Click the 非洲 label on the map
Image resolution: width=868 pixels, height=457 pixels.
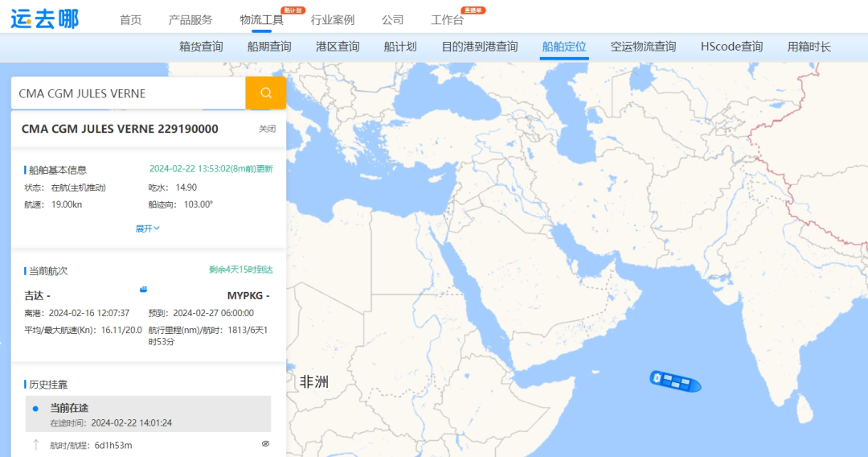coord(314,381)
